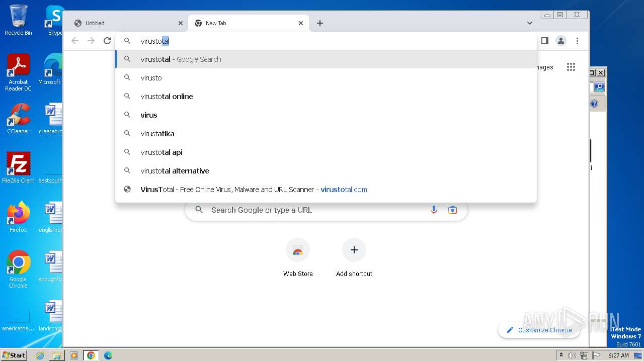
Task: Choose the 'virusto' suggestion
Action: pos(326,78)
